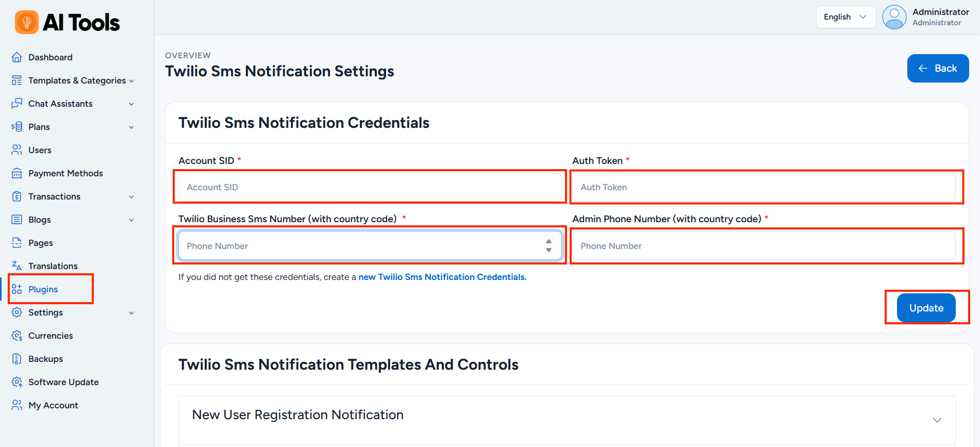Image resolution: width=980 pixels, height=447 pixels.
Task: Expand Templates & Categories chevron
Action: click(131, 81)
